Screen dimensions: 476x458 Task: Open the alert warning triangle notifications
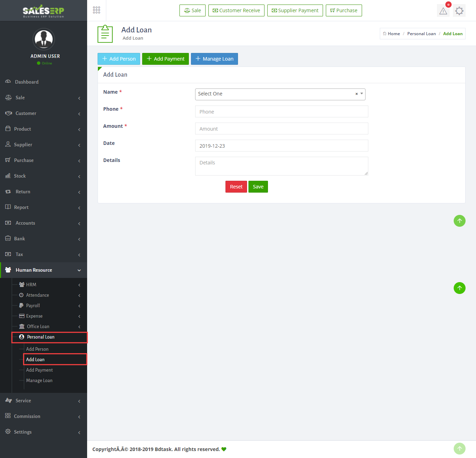[443, 11]
